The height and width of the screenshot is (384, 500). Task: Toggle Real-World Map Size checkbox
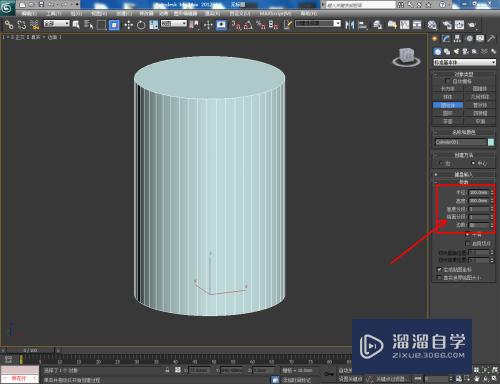coord(439,277)
